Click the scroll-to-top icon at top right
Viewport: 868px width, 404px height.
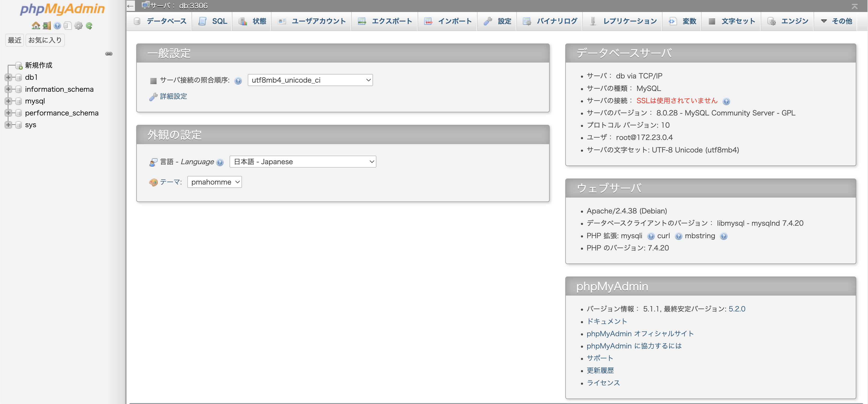pyautogui.click(x=854, y=6)
